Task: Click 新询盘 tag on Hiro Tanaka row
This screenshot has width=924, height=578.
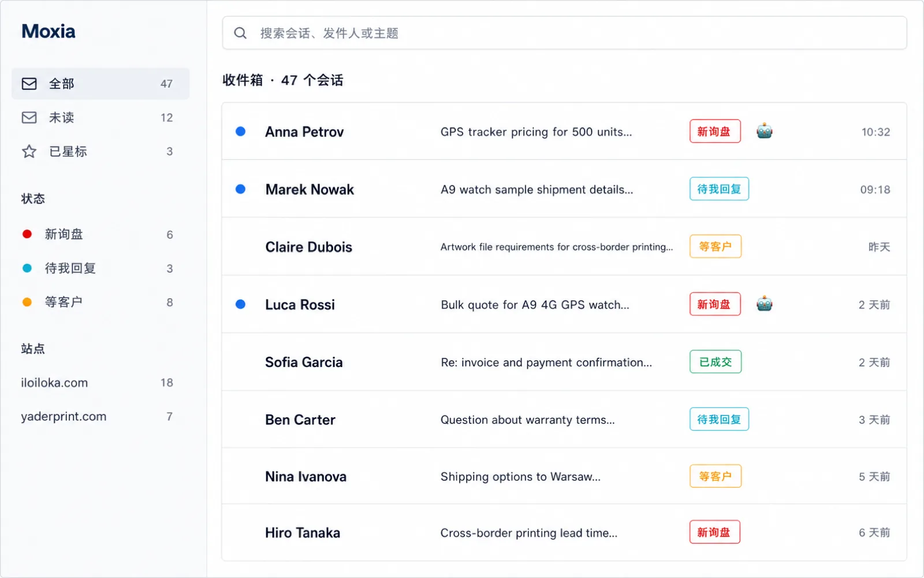Action: 714,532
